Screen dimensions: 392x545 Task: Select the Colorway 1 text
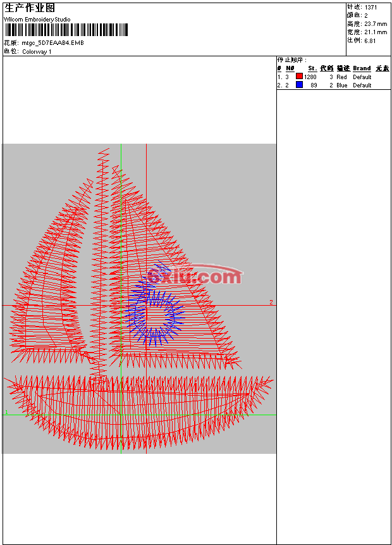click(x=37, y=52)
